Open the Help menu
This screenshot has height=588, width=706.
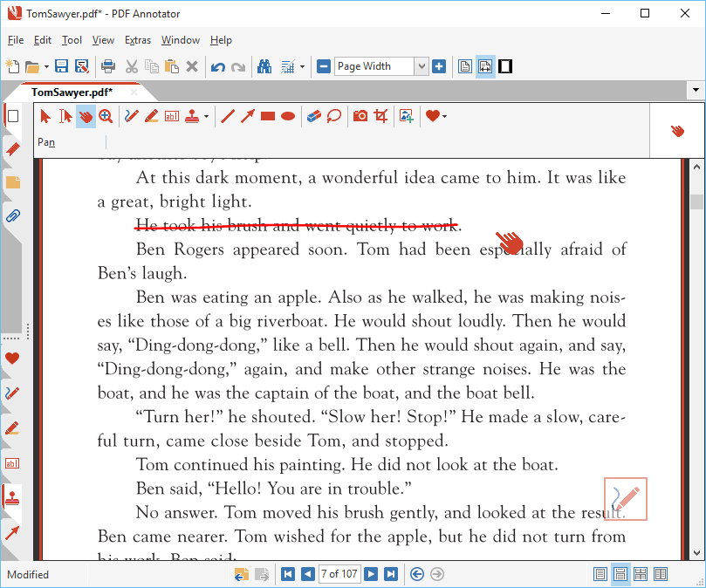click(221, 40)
